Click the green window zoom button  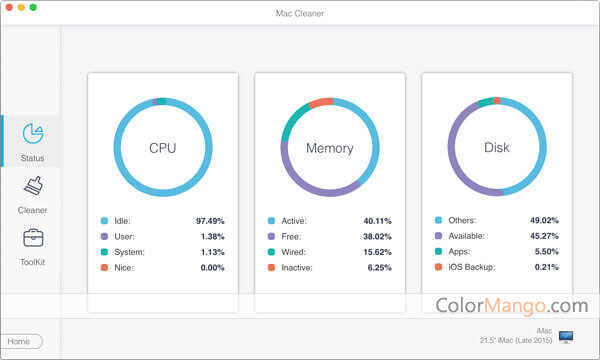pyautogui.click(x=33, y=7)
